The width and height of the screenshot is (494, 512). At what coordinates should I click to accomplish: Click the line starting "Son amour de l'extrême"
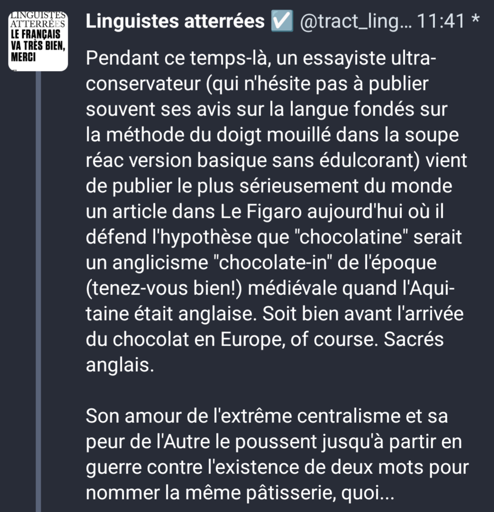pyautogui.click(x=267, y=416)
